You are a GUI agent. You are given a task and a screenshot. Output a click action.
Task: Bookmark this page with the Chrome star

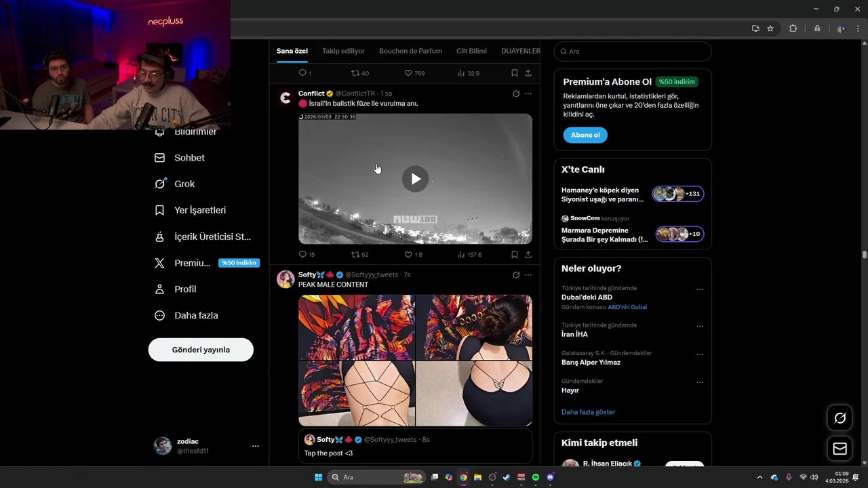[x=770, y=28]
